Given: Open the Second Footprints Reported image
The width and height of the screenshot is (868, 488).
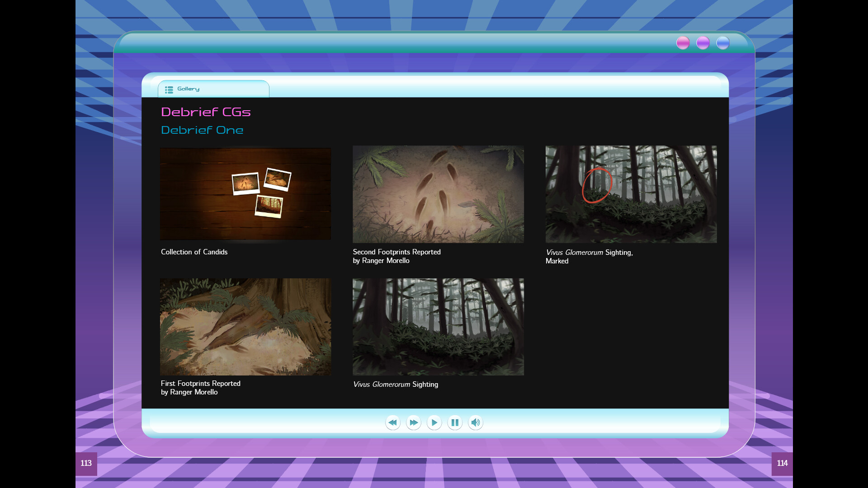Looking at the screenshot, I should [438, 194].
